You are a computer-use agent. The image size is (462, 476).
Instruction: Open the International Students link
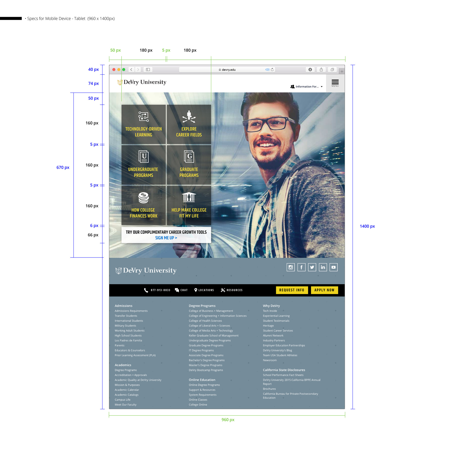(129, 321)
